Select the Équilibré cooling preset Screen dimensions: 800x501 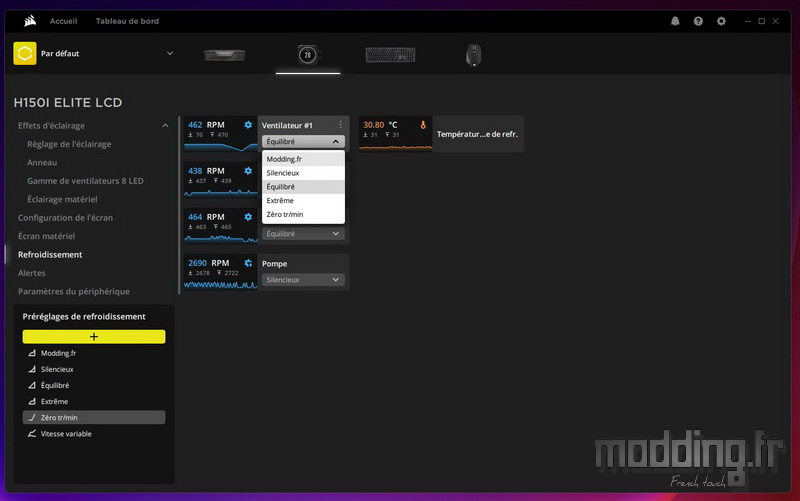(x=94, y=385)
